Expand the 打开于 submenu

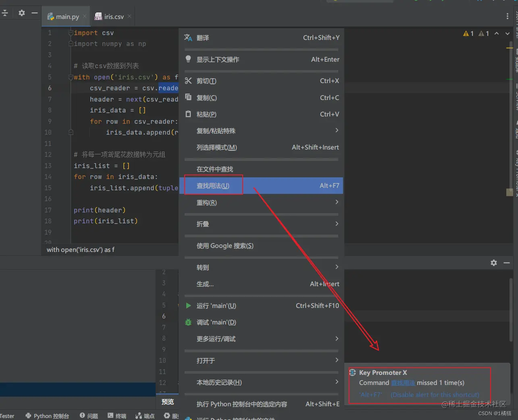[337, 360]
